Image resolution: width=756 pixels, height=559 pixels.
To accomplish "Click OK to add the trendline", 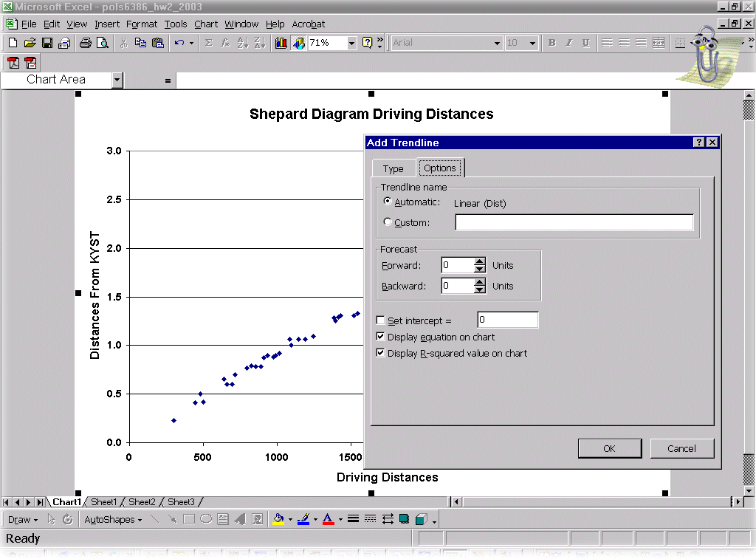I will [609, 448].
